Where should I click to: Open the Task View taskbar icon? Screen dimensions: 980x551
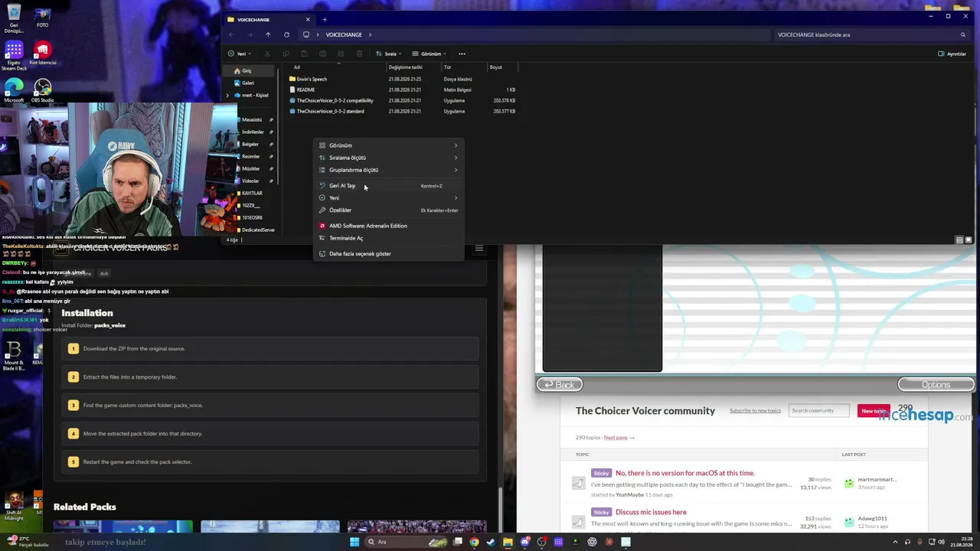[457, 542]
